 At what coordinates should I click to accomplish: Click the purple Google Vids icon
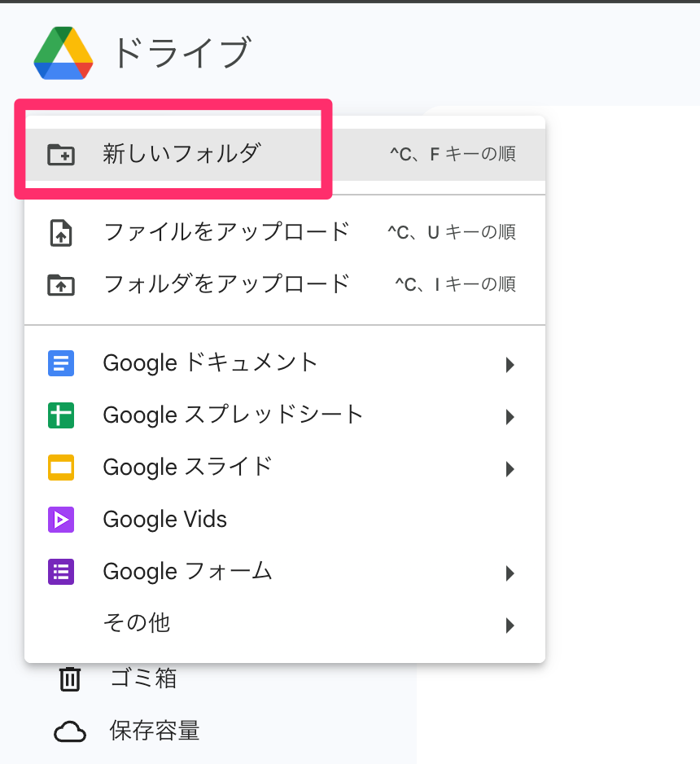(x=61, y=520)
